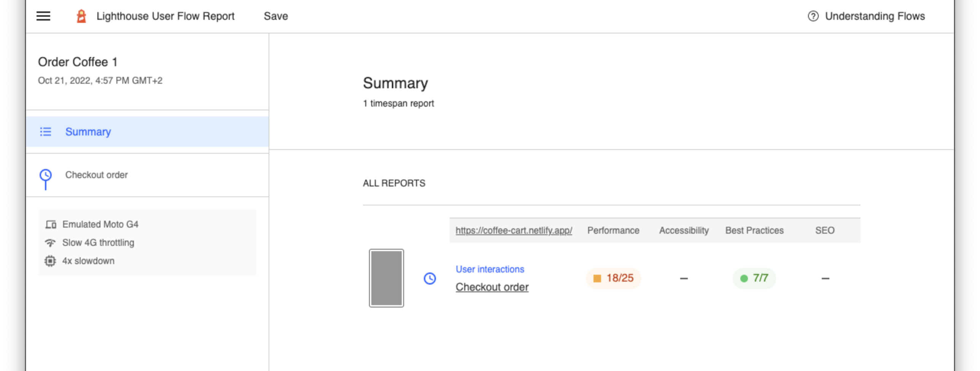Open the hamburger menu icon
Screen dimensions: 980x371
pyautogui.click(x=43, y=16)
